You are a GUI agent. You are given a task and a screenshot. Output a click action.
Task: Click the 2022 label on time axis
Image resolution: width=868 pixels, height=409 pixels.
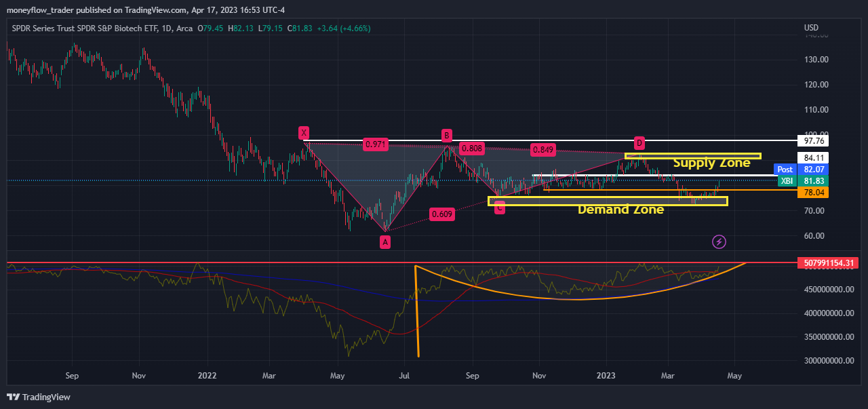point(207,375)
